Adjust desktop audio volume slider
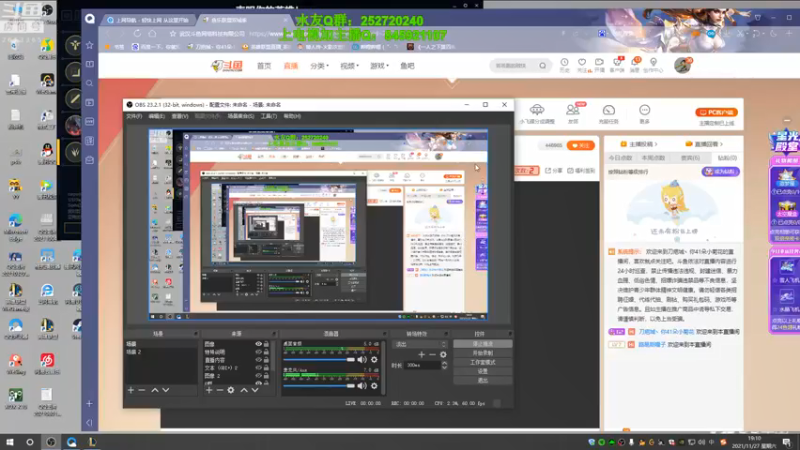This screenshot has width=800, height=450. coord(319,360)
